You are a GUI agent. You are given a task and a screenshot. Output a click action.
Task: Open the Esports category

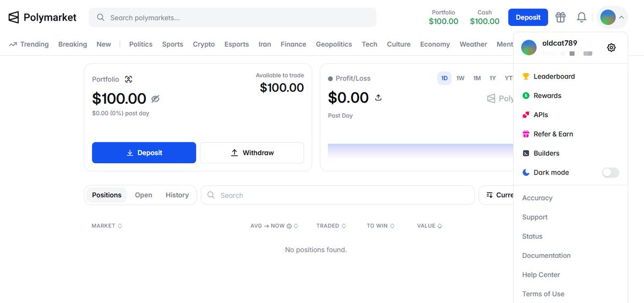click(237, 44)
